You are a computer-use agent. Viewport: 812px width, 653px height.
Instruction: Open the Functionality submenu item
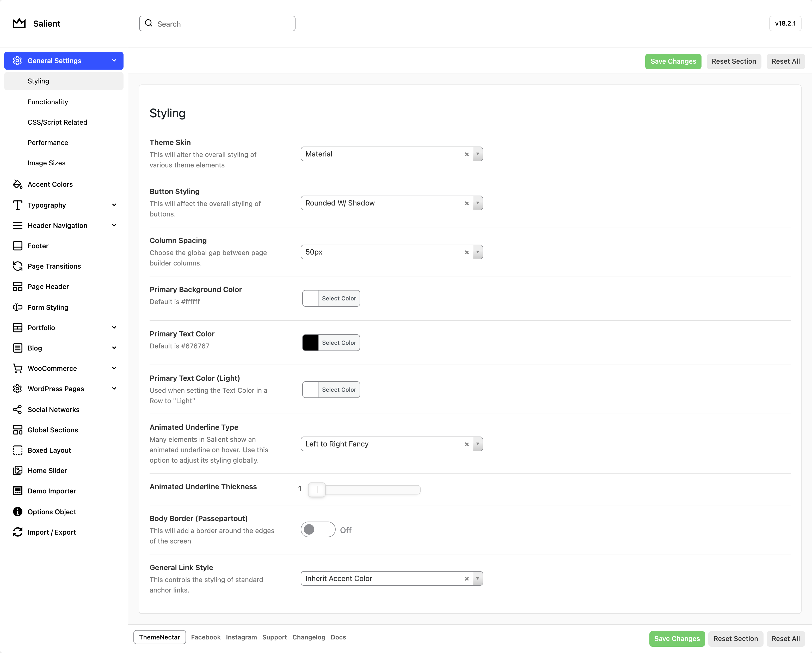pyautogui.click(x=48, y=102)
